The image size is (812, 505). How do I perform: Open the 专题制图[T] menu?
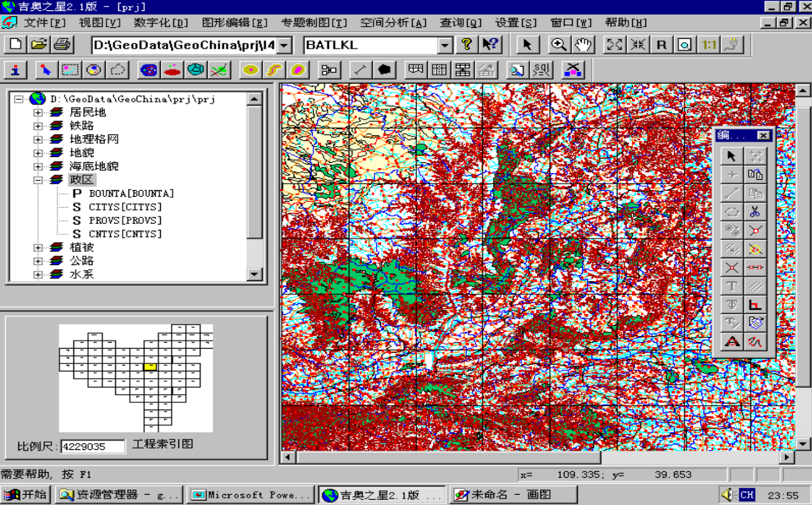[313, 23]
